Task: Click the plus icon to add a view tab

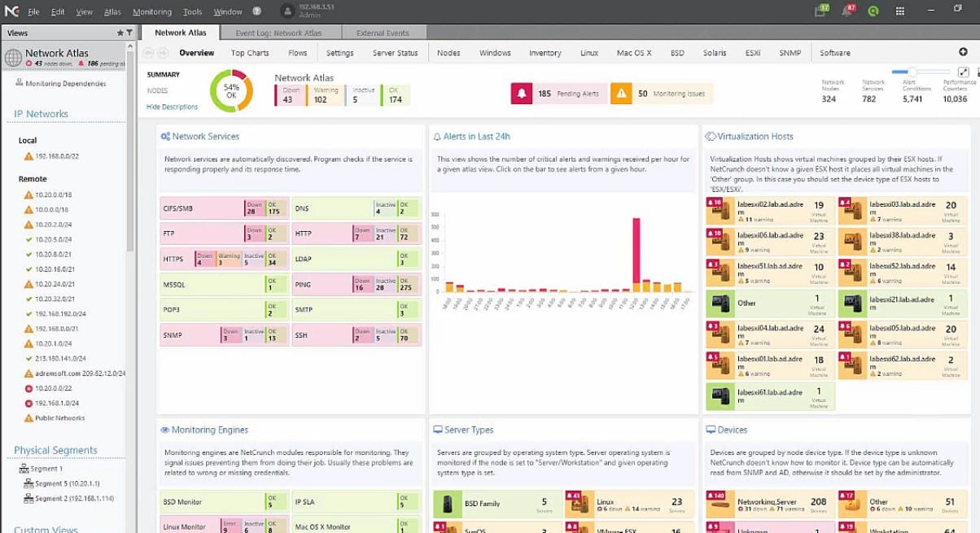Action: [964, 52]
